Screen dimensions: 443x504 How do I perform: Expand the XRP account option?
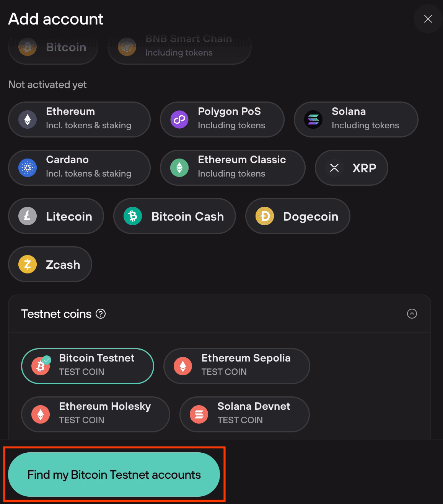pyautogui.click(x=351, y=168)
